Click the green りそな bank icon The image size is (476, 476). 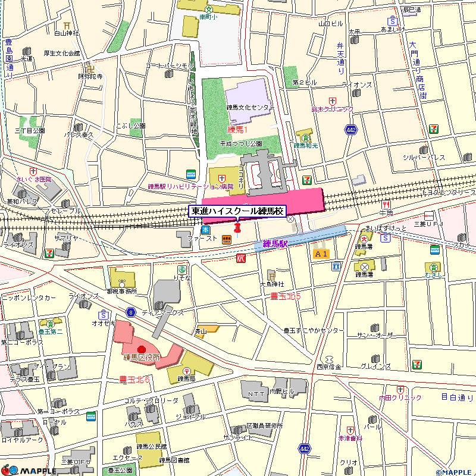(x=182, y=269)
